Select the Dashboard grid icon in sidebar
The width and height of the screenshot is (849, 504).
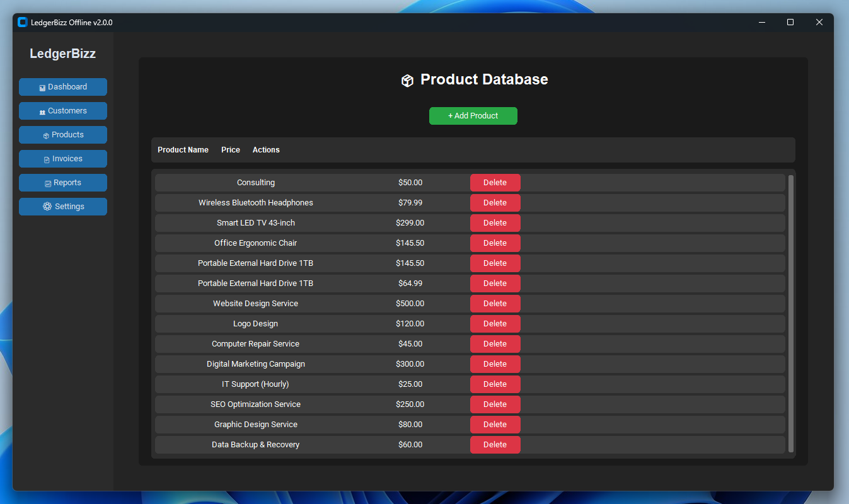(x=42, y=87)
